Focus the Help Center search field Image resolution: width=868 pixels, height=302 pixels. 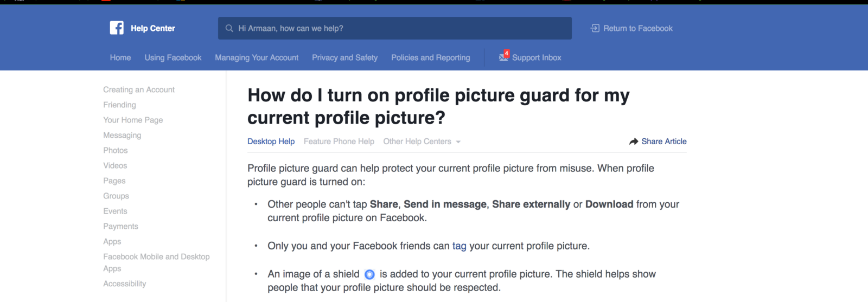tap(401, 28)
